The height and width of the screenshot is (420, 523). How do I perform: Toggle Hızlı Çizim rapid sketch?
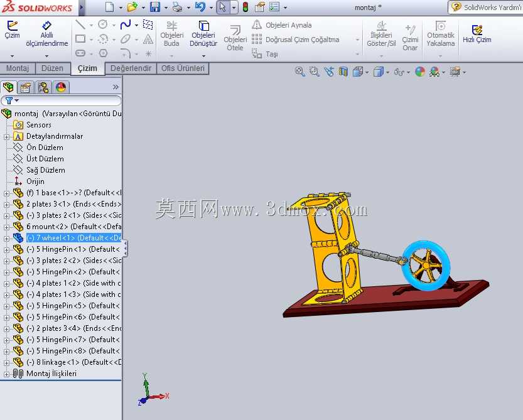click(477, 34)
